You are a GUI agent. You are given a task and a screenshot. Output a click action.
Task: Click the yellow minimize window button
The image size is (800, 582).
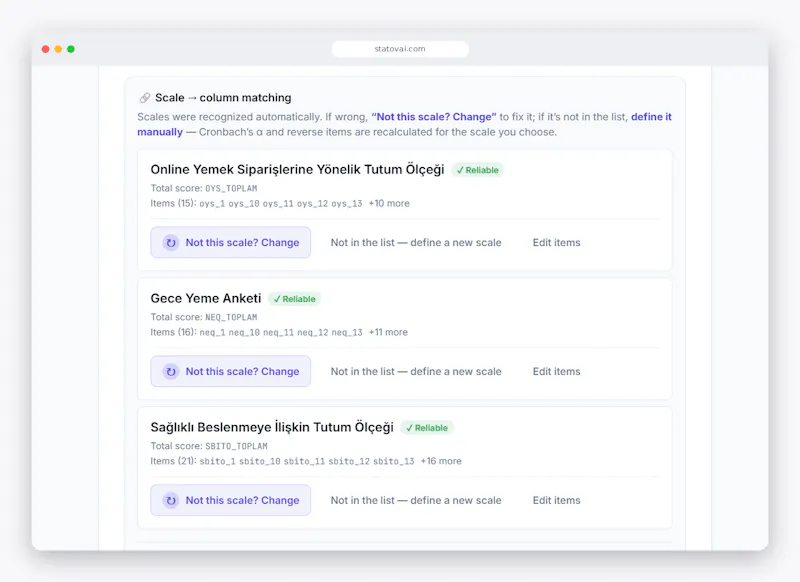(58, 49)
